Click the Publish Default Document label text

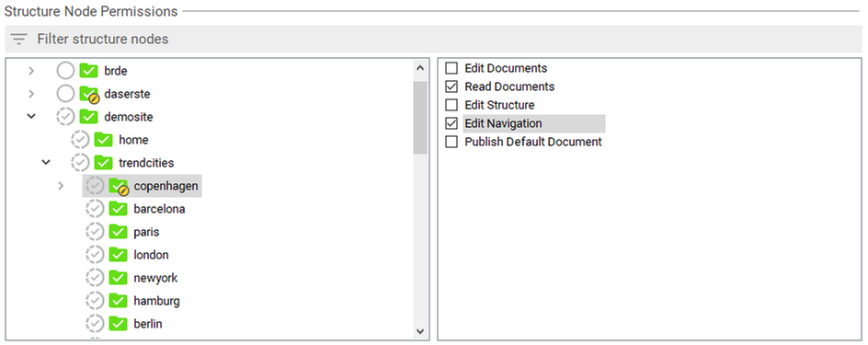click(533, 142)
